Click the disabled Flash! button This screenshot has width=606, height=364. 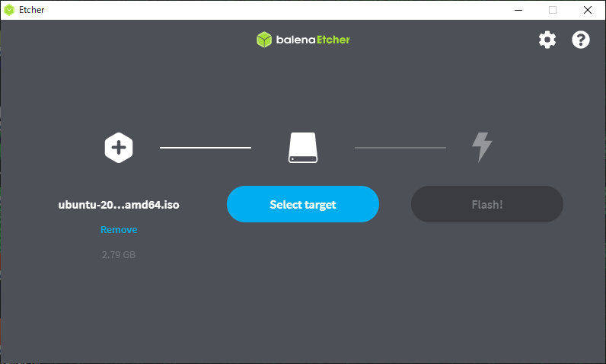point(487,204)
